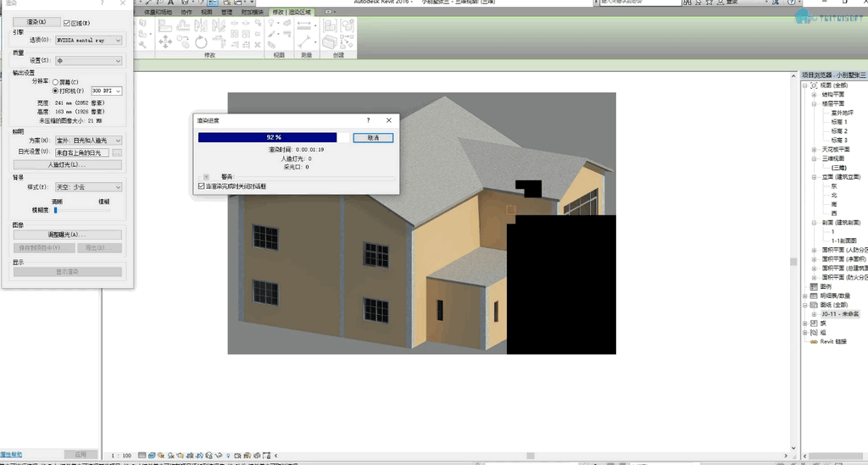Click 取消 to cancel rendering progress
This screenshot has height=465, width=868.
(373, 138)
